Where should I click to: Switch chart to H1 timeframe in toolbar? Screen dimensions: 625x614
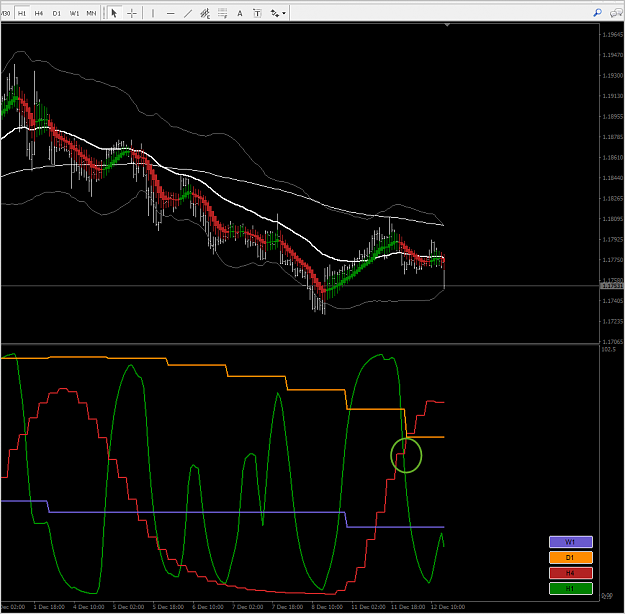[22, 13]
